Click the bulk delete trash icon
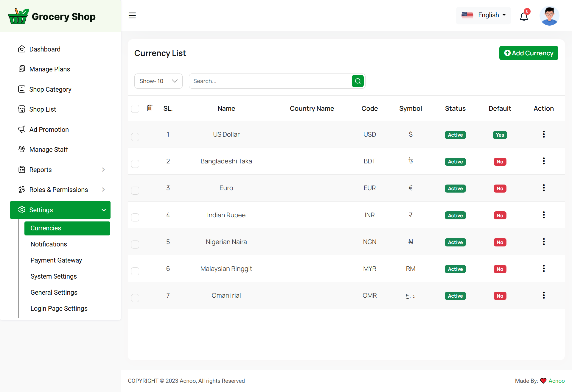 (150, 108)
